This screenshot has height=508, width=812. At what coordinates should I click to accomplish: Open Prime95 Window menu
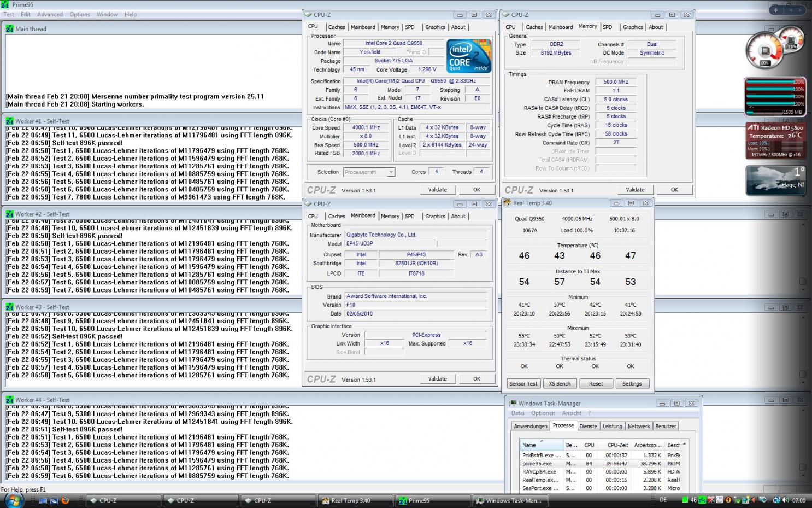click(x=107, y=14)
